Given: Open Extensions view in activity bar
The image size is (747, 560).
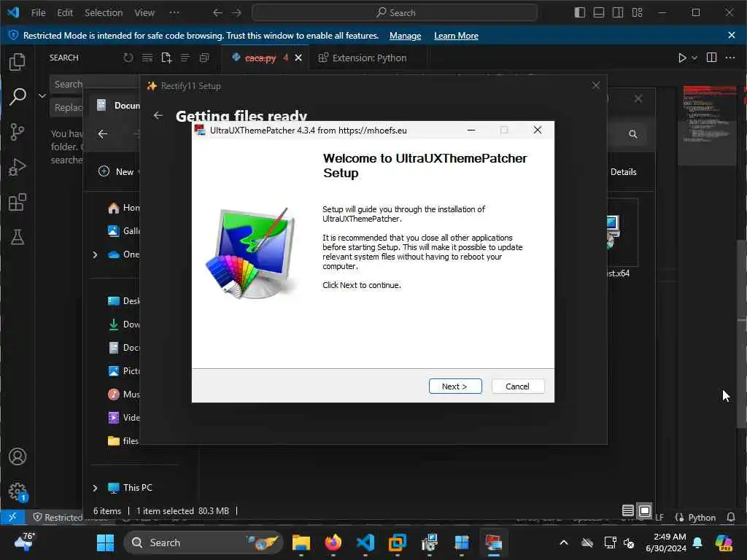Looking at the screenshot, I should click(18, 203).
